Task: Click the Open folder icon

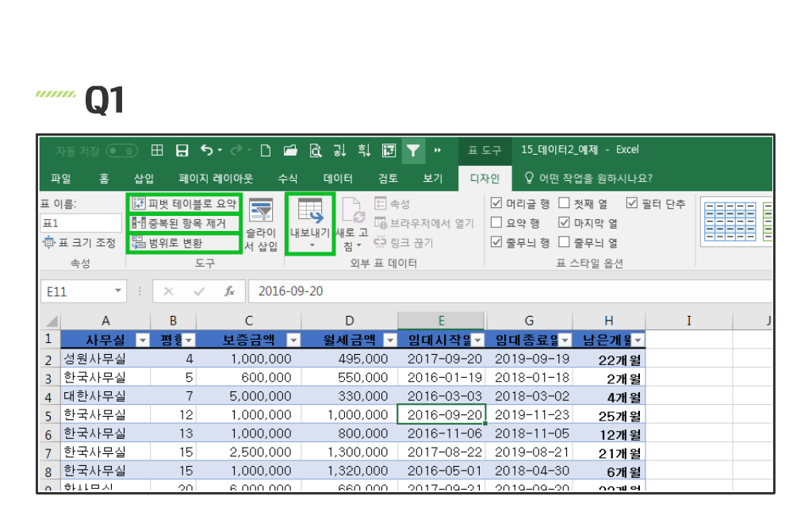Action: click(290, 150)
